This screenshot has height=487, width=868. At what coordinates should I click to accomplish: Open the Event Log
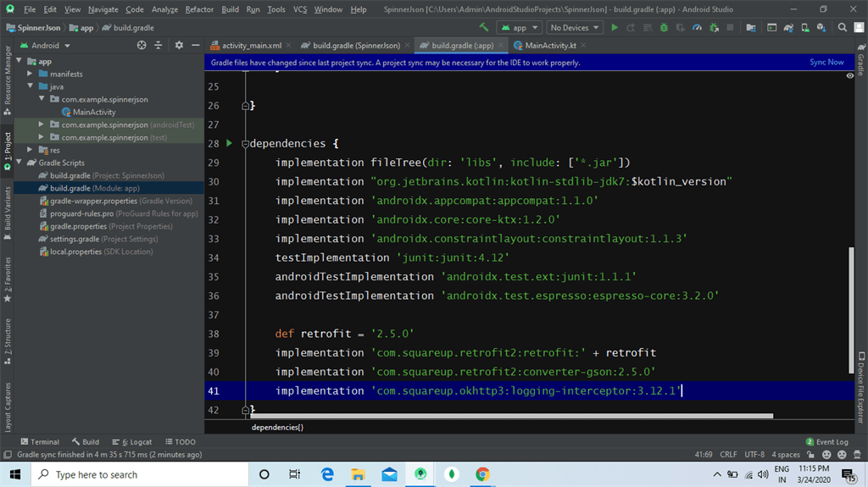(827, 441)
